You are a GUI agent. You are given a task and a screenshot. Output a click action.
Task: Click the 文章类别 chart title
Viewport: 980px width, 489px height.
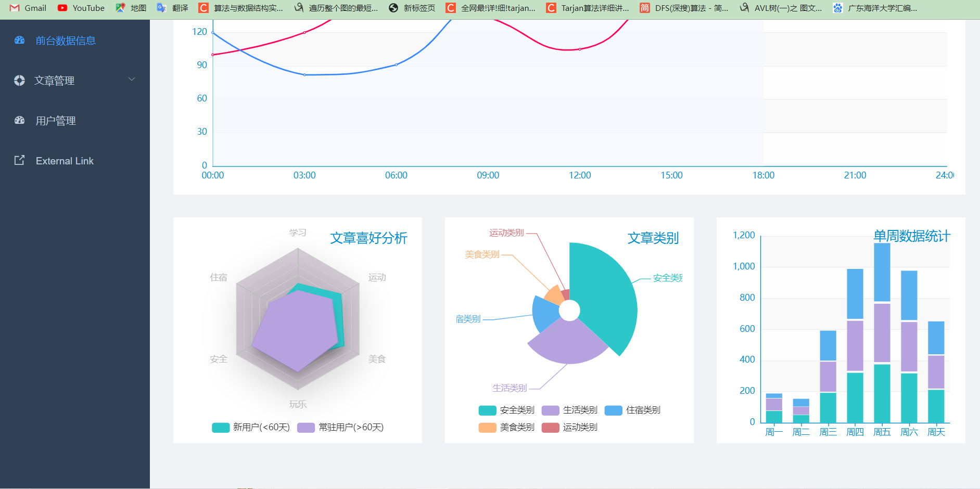point(653,238)
